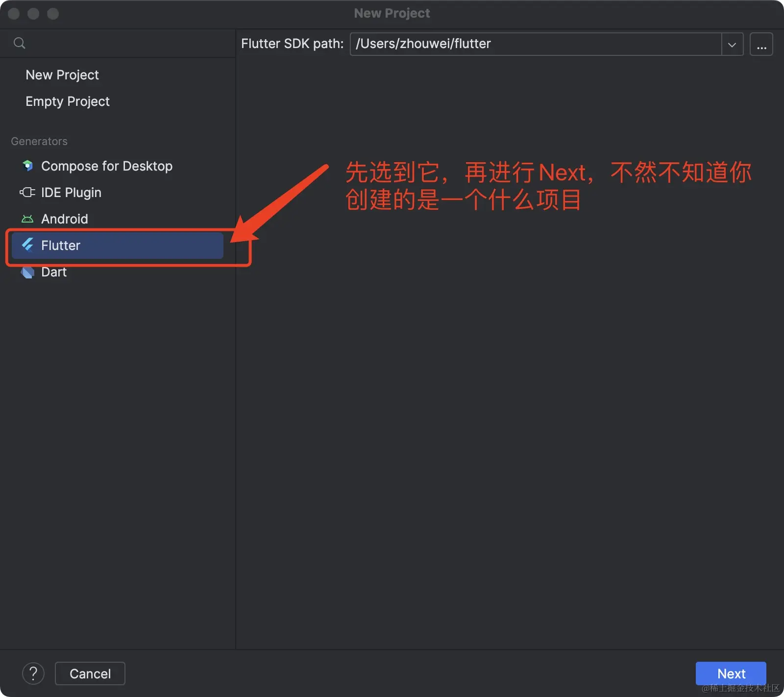Select New Project in the sidebar
Screen dimensions: 784x697
point(118,75)
